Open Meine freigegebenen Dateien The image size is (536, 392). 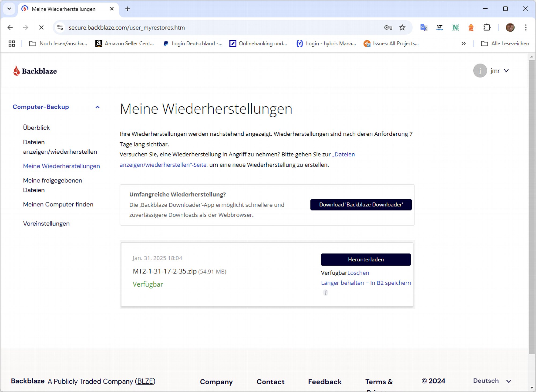click(53, 185)
